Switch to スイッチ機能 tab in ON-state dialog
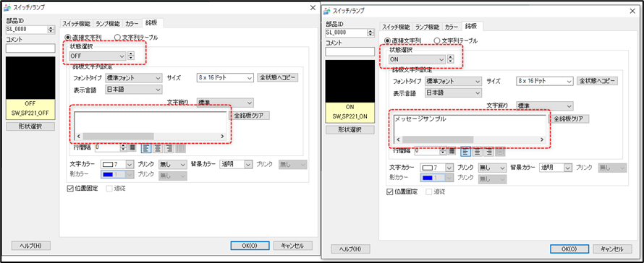Screen dimensions: 644x263 coord(396,27)
